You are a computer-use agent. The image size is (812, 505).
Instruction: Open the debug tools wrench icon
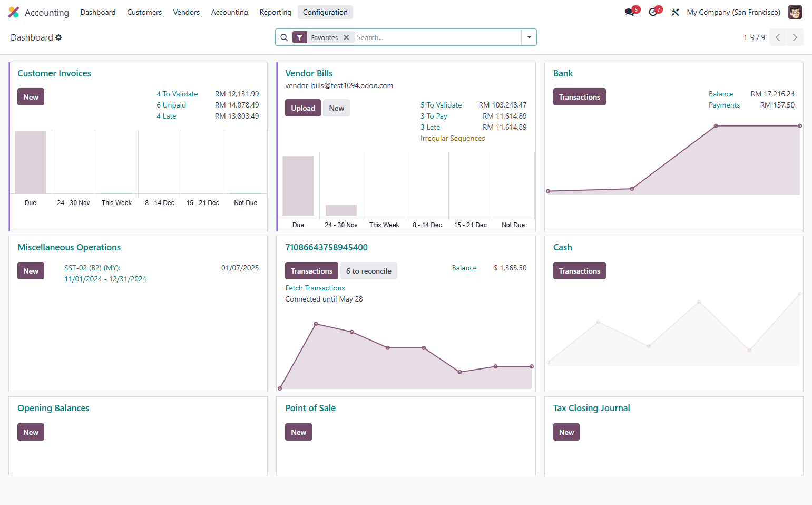[675, 12]
